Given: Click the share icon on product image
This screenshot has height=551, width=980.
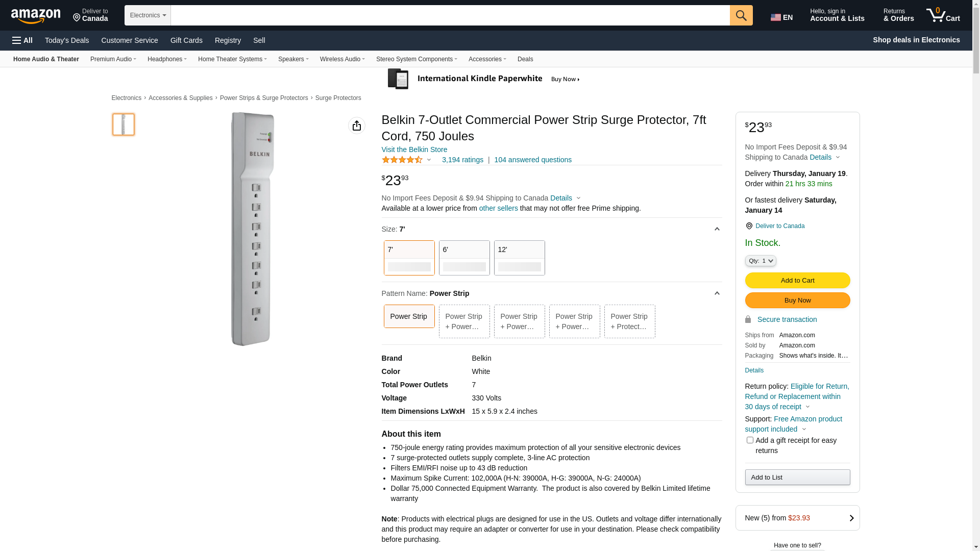Looking at the screenshot, I should point(357,126).
